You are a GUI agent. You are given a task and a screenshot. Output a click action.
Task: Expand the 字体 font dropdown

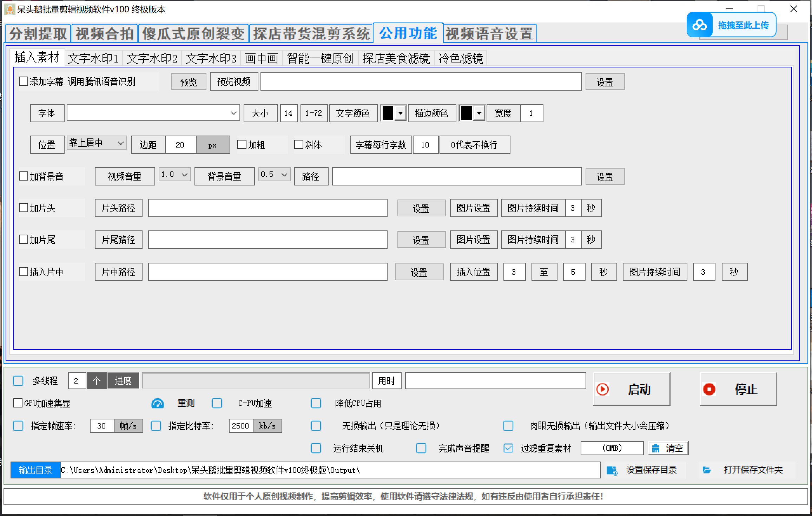click(233, 113)
